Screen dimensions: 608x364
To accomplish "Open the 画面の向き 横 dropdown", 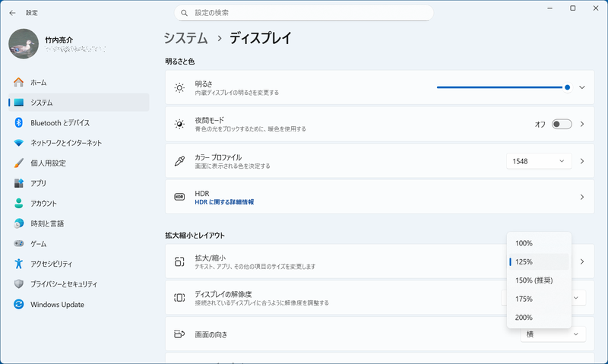I will point(553,334).
